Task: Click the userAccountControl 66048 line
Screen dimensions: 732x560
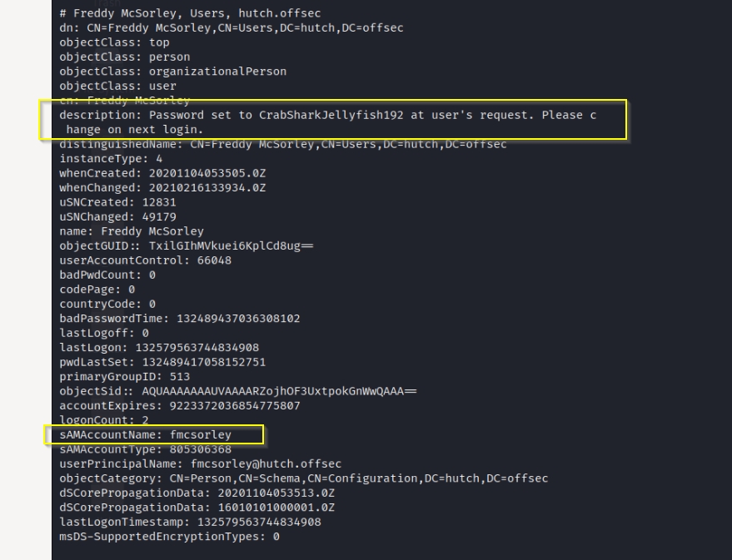Action: point(145,260)
